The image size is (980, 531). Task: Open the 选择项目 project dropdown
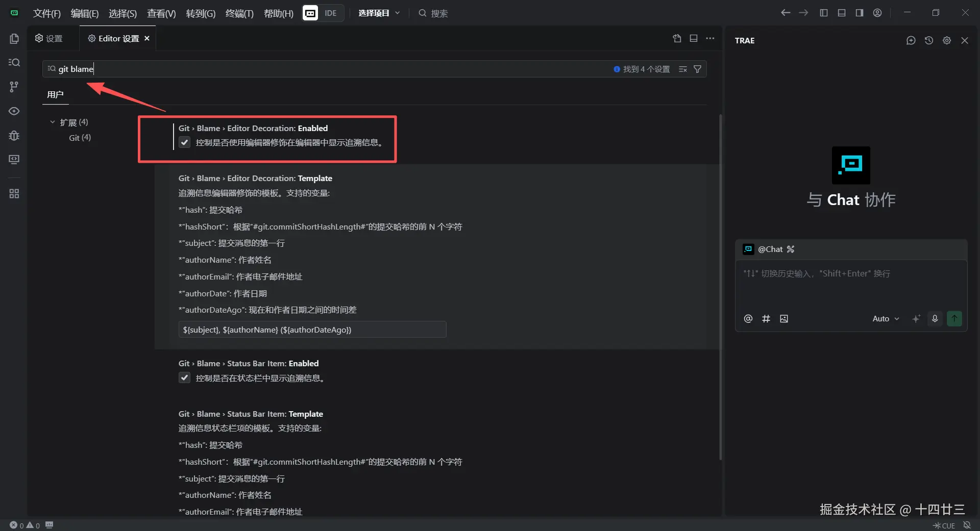tap(379, 13)
